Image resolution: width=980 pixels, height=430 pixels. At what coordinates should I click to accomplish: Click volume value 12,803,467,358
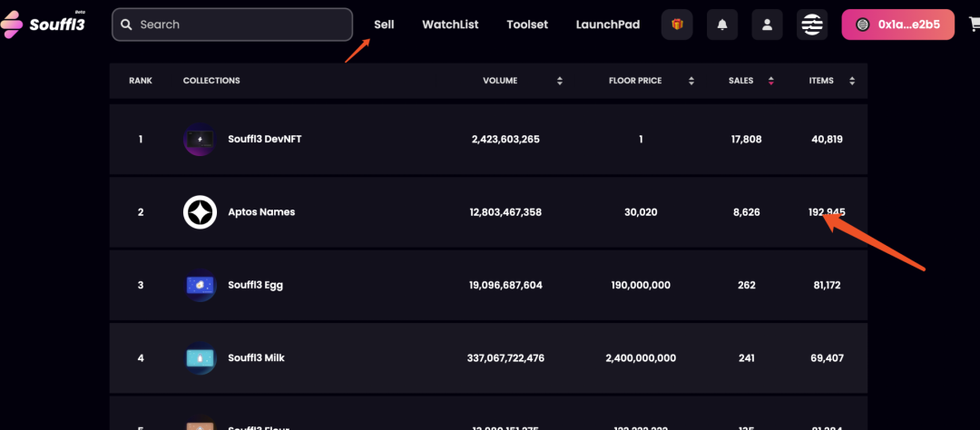coord(505,212)
